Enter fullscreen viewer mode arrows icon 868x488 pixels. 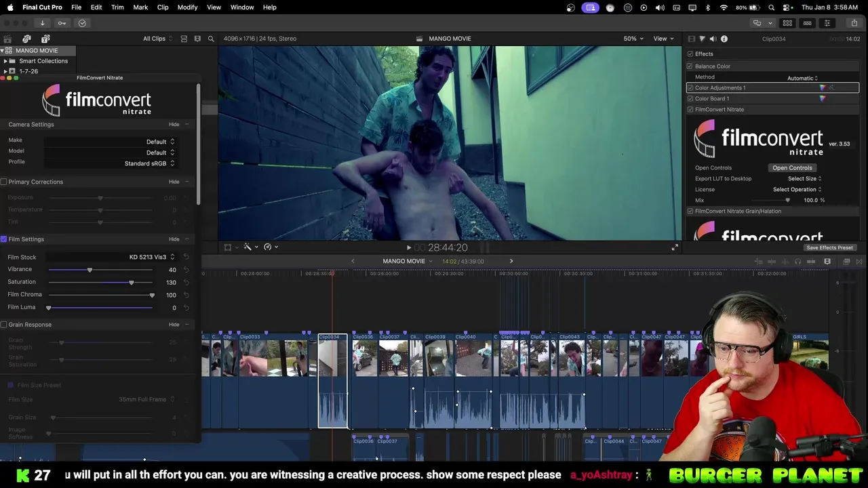click(675, 247)
